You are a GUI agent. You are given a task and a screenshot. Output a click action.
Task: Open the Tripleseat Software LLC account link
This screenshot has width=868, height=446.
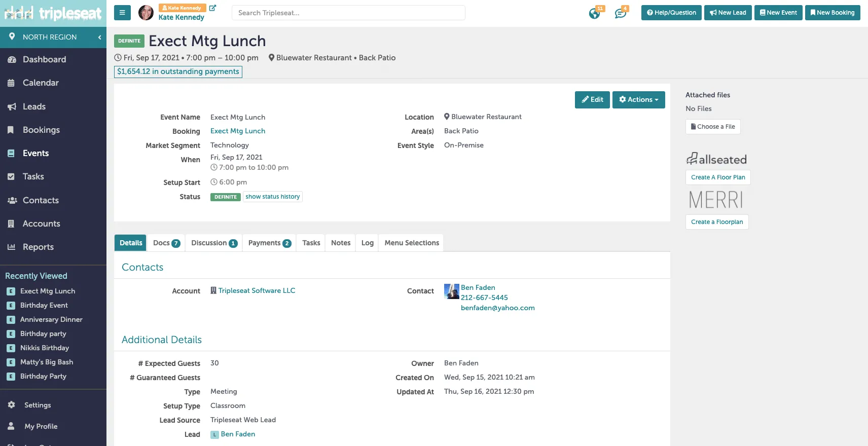[x=257, y=290]
